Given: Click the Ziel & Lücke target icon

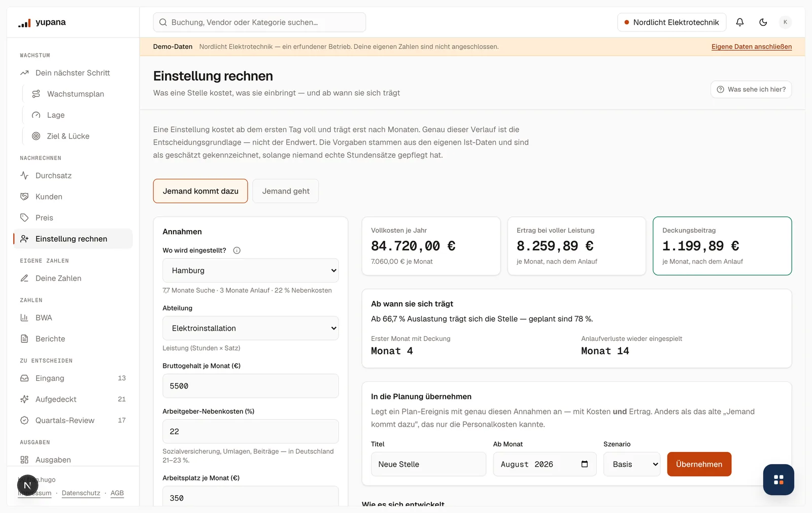Looking at the screenshot, I should coord(36,136).
